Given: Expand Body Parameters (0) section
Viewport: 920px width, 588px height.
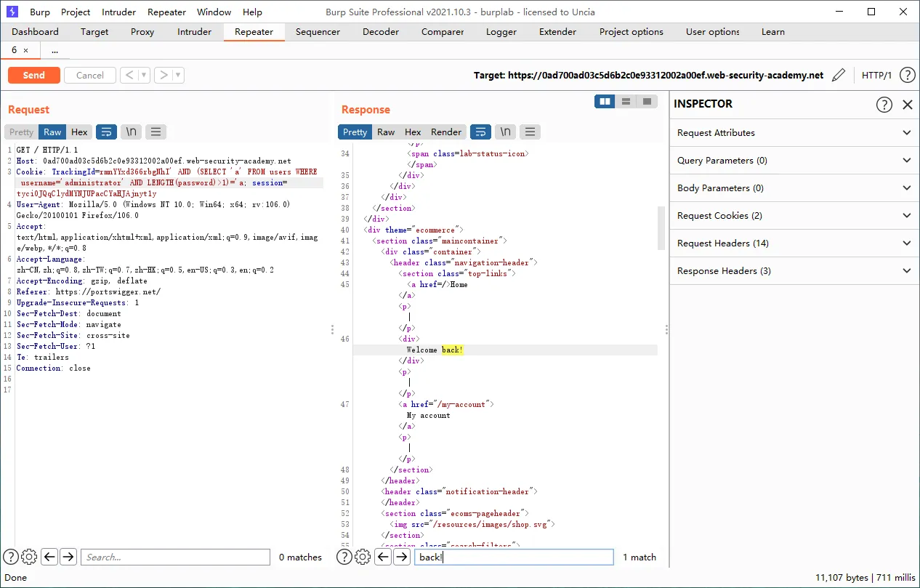Looking at the screenshot, I should click(793, 188).
